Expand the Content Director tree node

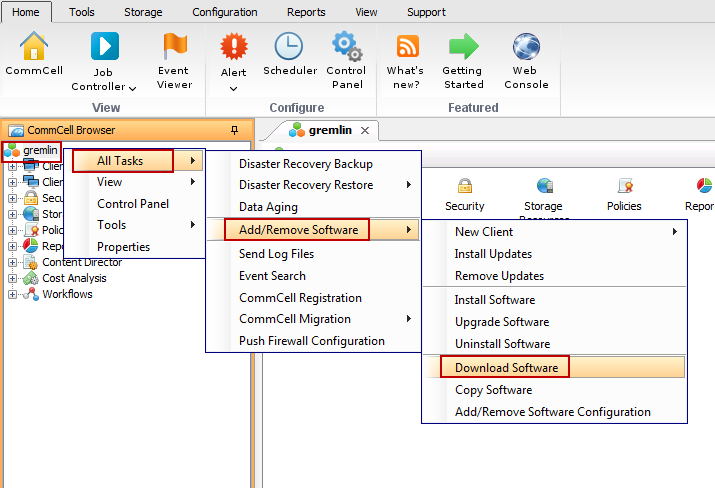pos(13,262)
